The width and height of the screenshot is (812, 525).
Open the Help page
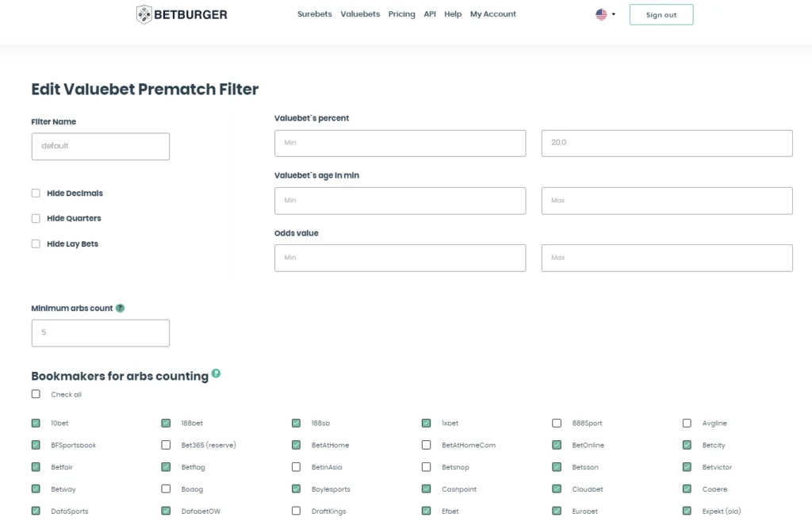[x=453, y=14]
